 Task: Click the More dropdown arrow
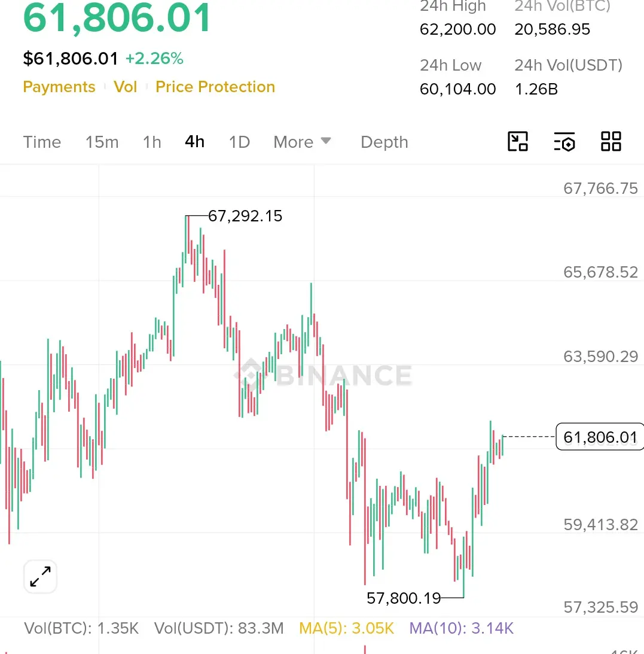pos(326,141)
